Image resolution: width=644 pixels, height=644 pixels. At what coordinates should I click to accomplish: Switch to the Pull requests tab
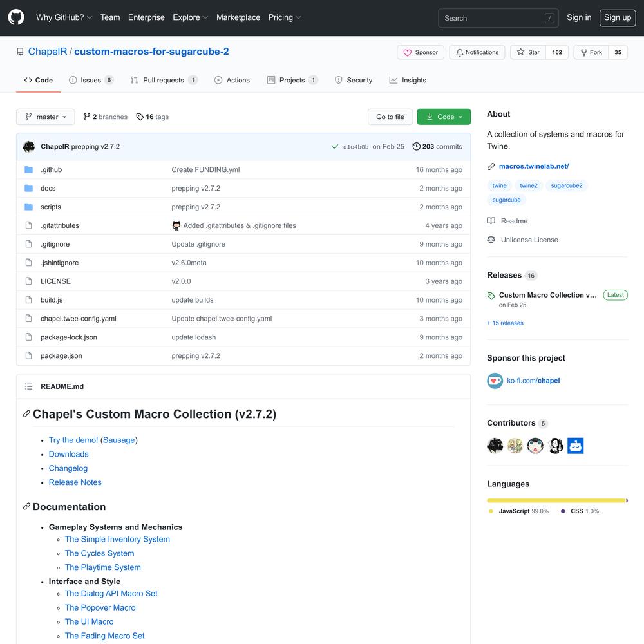pos(164,80)
